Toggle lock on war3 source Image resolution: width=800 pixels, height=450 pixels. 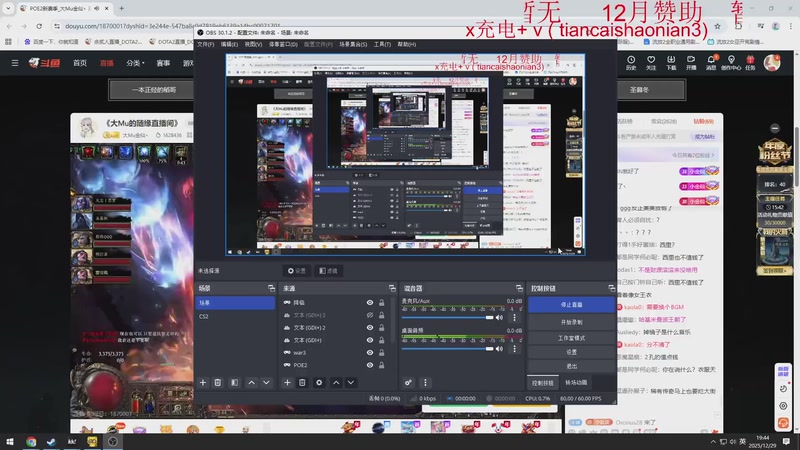(381, 353)
